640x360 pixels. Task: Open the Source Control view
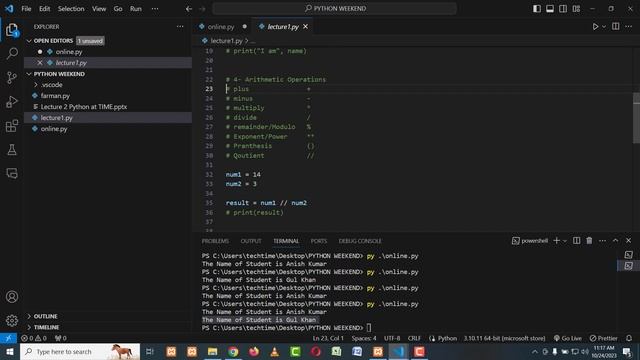[12, 78]
